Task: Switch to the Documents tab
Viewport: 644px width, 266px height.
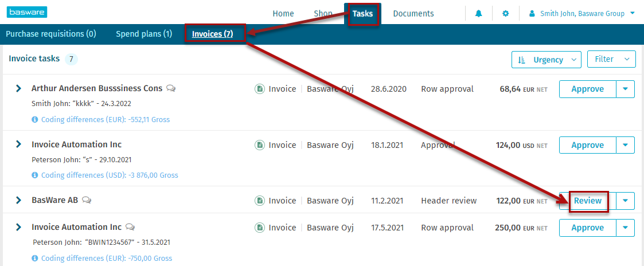Action: click(413, 14)
